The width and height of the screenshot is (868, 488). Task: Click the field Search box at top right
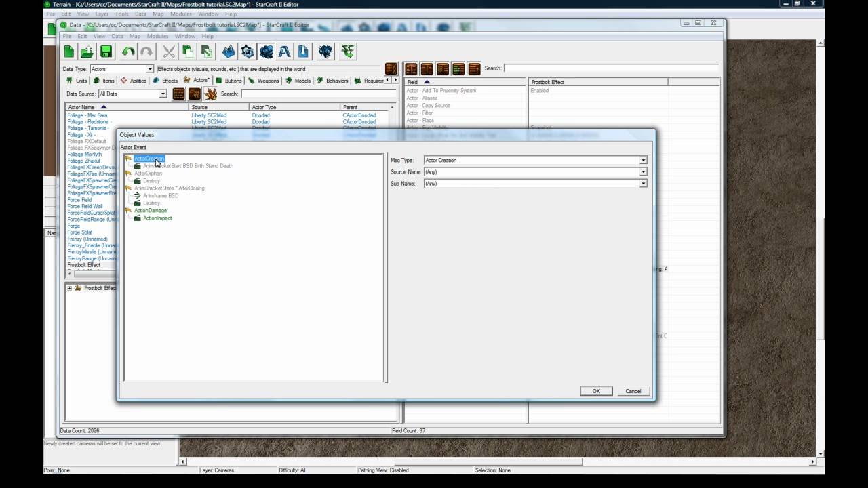(x=610, y=68)
